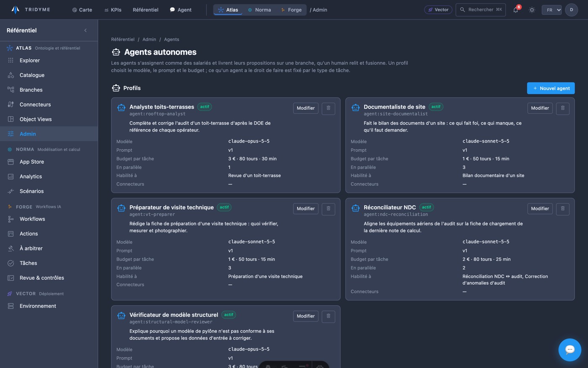Open Scénarios in the sidebar

tap(49, 191)
